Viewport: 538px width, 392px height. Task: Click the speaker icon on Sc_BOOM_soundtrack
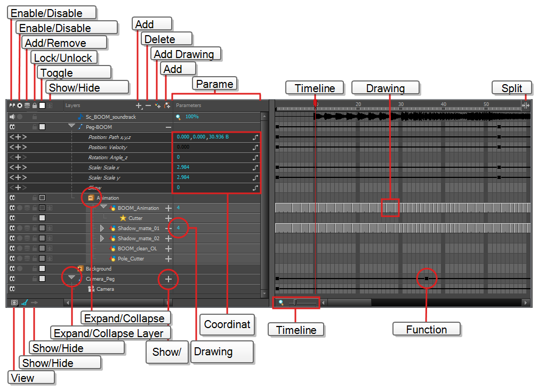pos(12,117)
